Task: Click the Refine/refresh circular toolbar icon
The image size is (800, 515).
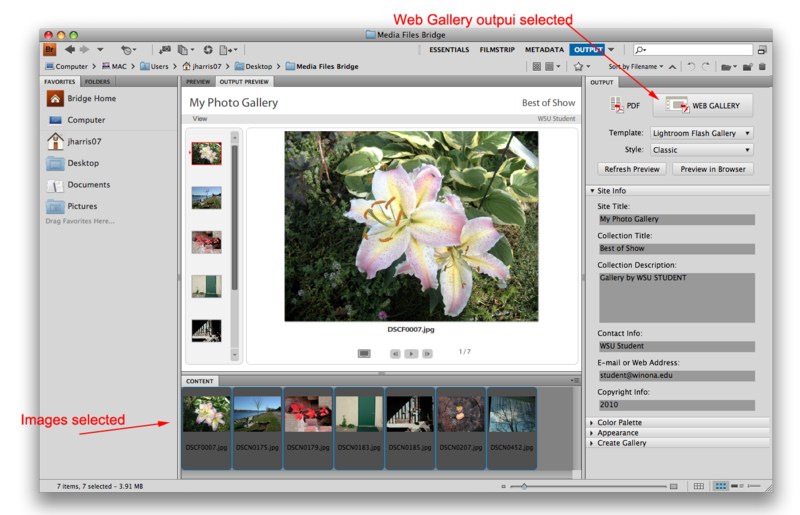Action: click(207, 49)
